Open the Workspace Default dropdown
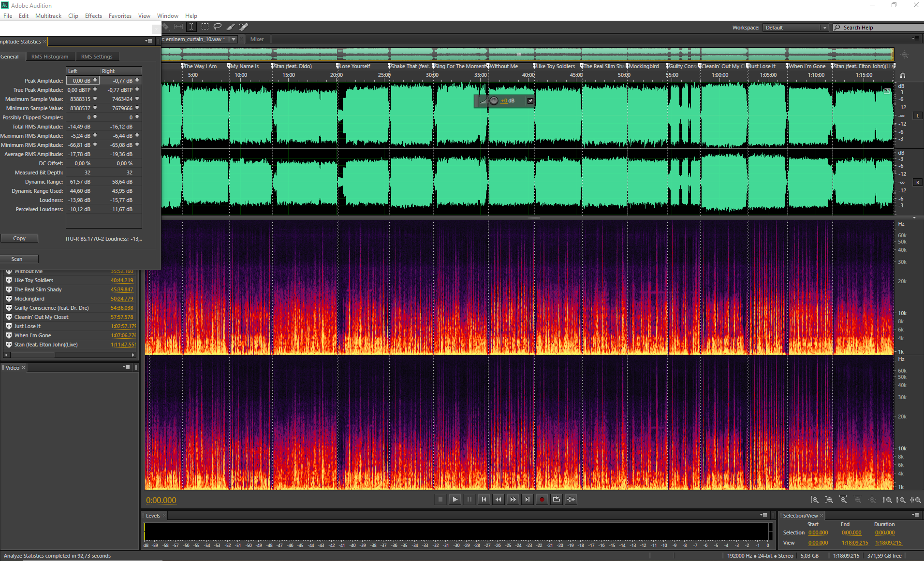The width and height of the screenshot is (924, 561). point(796,28)
